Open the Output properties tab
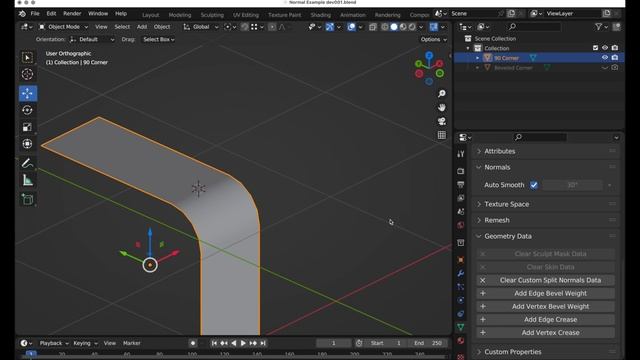The image size is (640, 360). [x=461, y=184]
